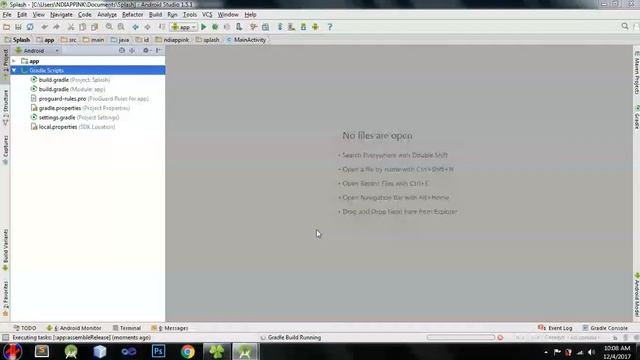Expand the app module tree node

[x=14, y=61]
